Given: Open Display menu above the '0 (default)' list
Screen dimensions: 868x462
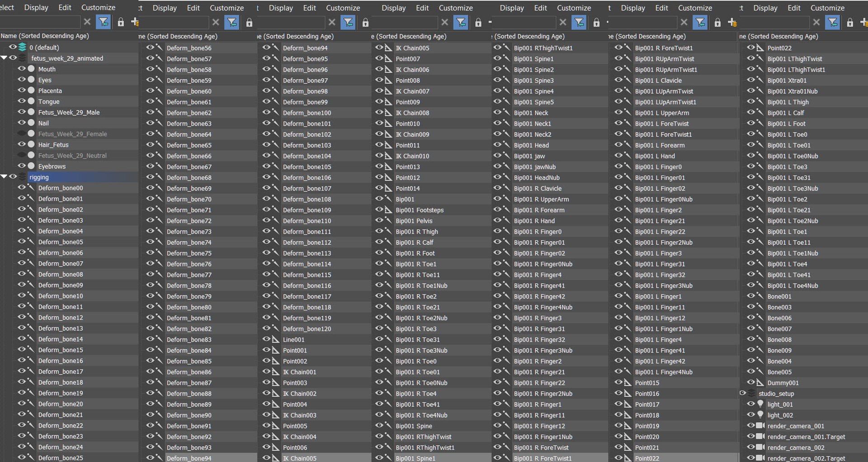Looking at the screenshot, I should coord(36,7).
